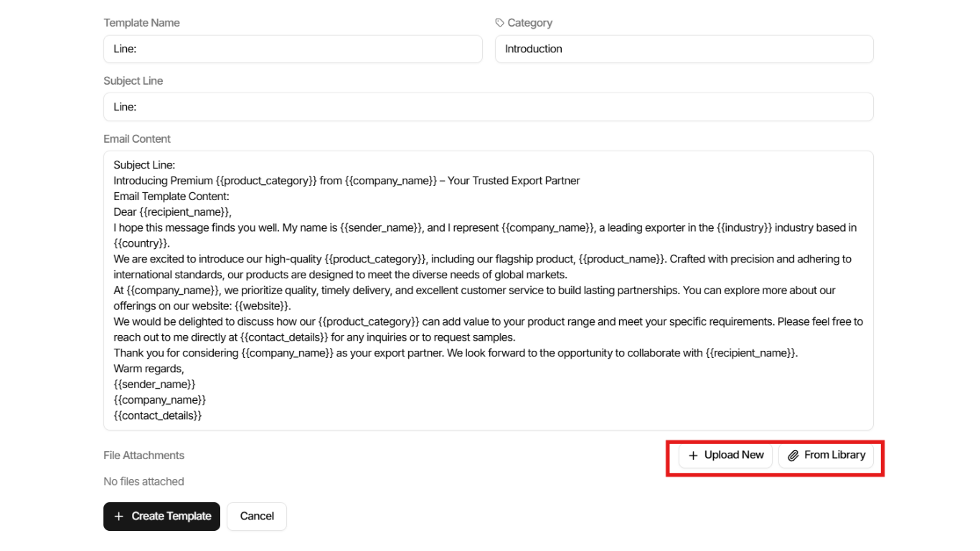Select the {{sender_name}} placeholder text
The image size is (980, 551).
pos(155,384)
